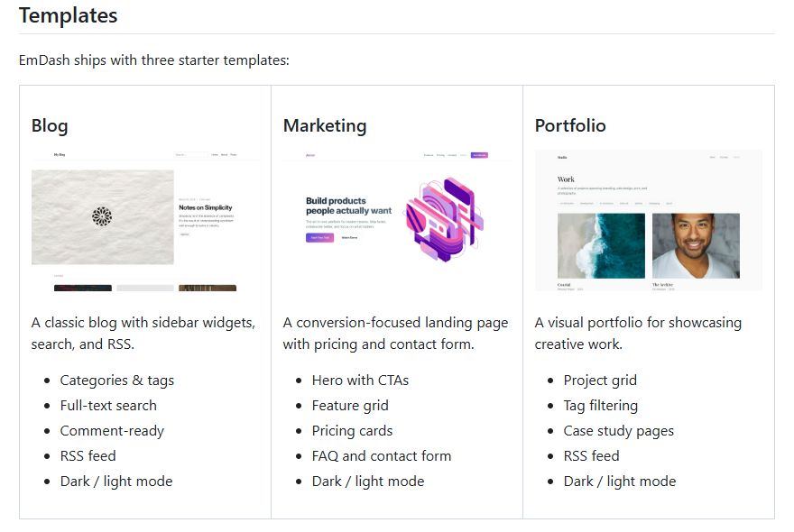The width and height of the screenshot is (794, 532).
Task: Click the search box in the Blog preview header
Action: pyautogui.click(x=190, y=155)
